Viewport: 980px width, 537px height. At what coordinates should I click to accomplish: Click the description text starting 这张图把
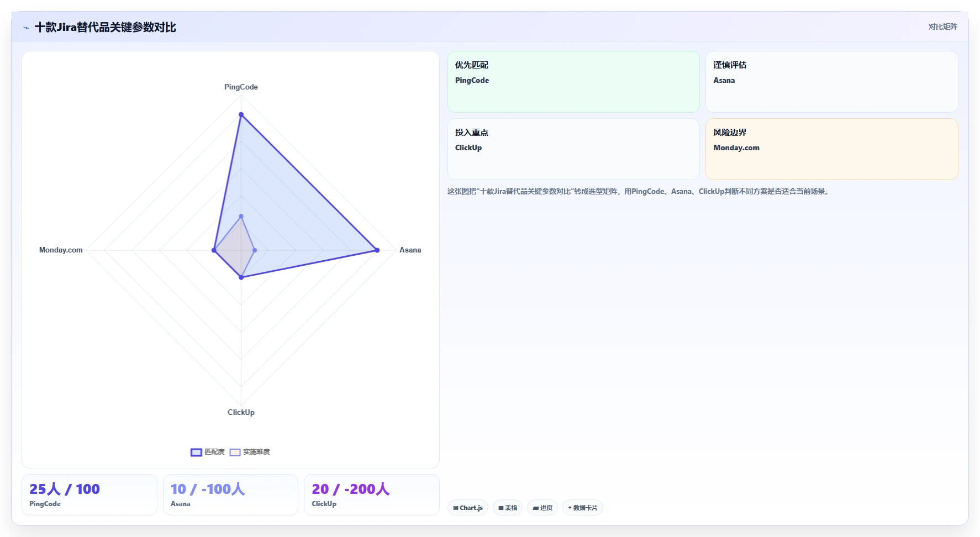[x=639, y=191]
